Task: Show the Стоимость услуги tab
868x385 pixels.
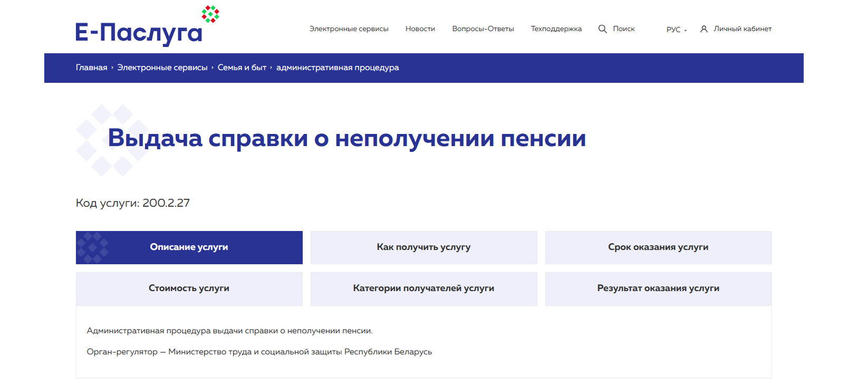Action: pos(189,288)
